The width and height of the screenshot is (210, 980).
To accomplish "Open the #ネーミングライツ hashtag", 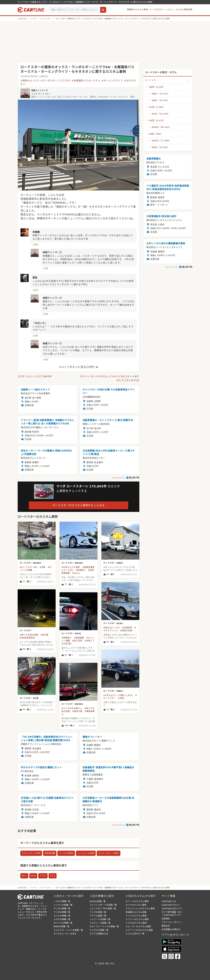I will [x=112, y=81].
